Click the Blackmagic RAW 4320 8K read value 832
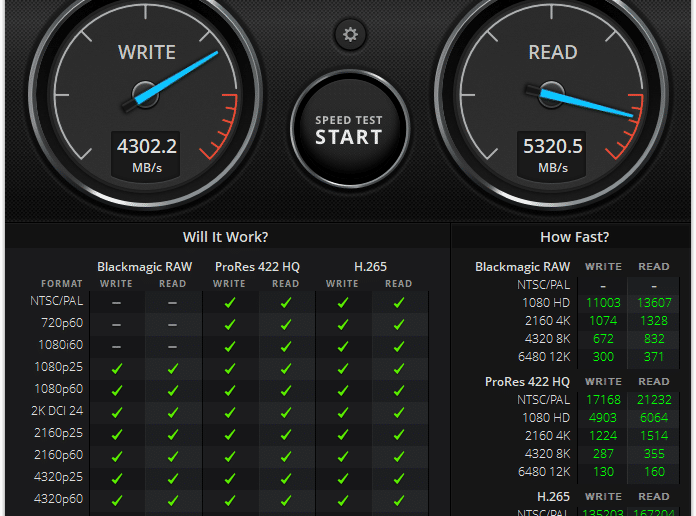This screenshot has height=516, width=696. click(x=654, y=339)
